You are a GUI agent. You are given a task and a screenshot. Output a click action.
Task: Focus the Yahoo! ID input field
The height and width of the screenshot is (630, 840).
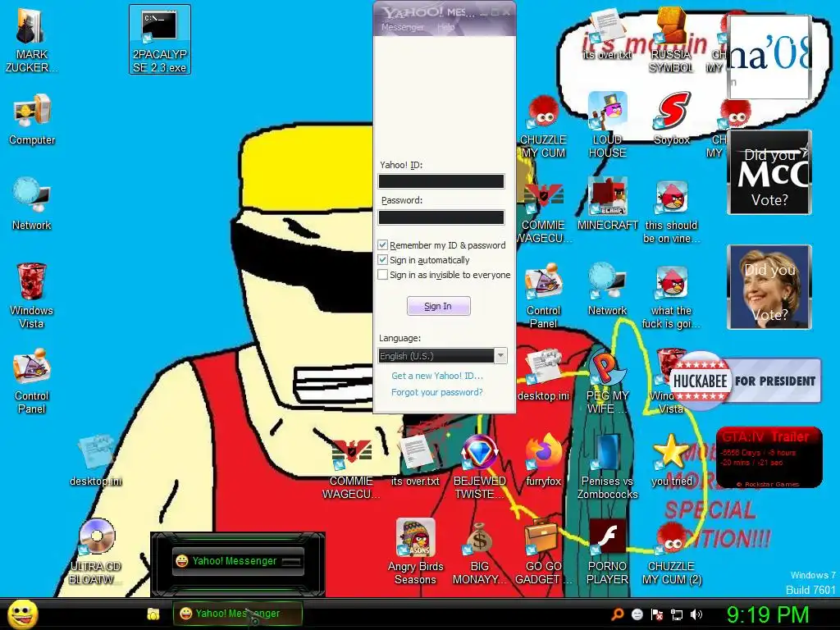click(441, 181)
